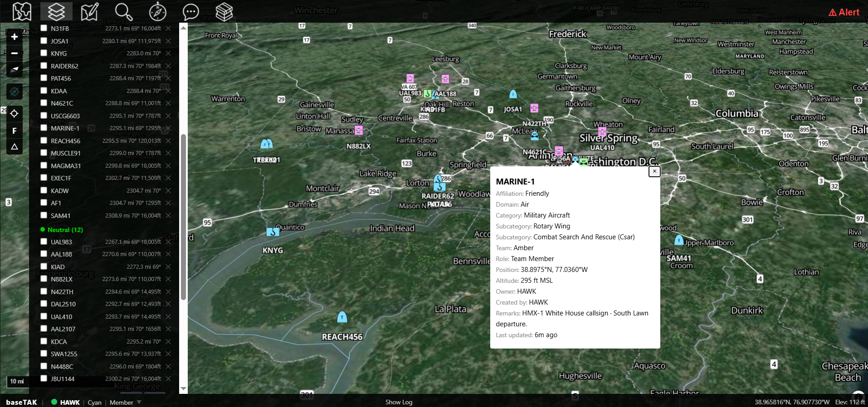Click the cursor coordinates readout

(x=792, y=402)
